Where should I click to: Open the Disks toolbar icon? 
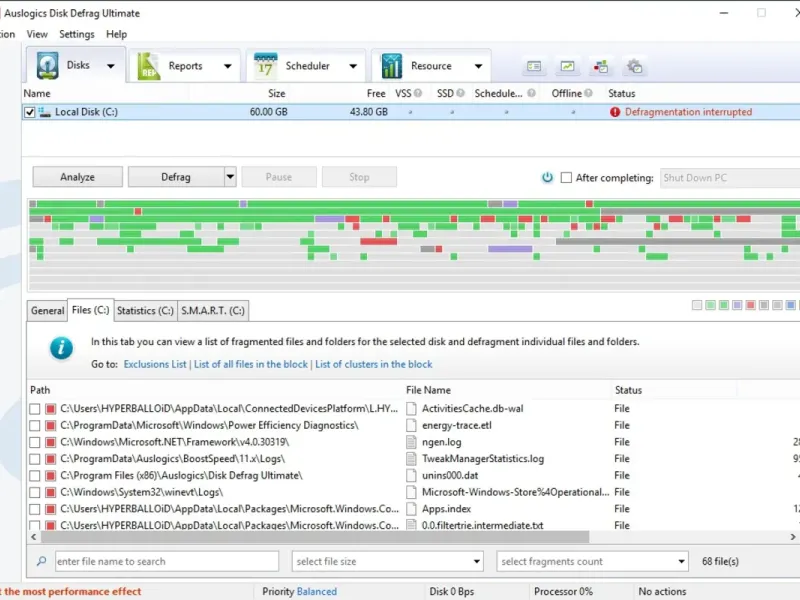tap(47, 65)
